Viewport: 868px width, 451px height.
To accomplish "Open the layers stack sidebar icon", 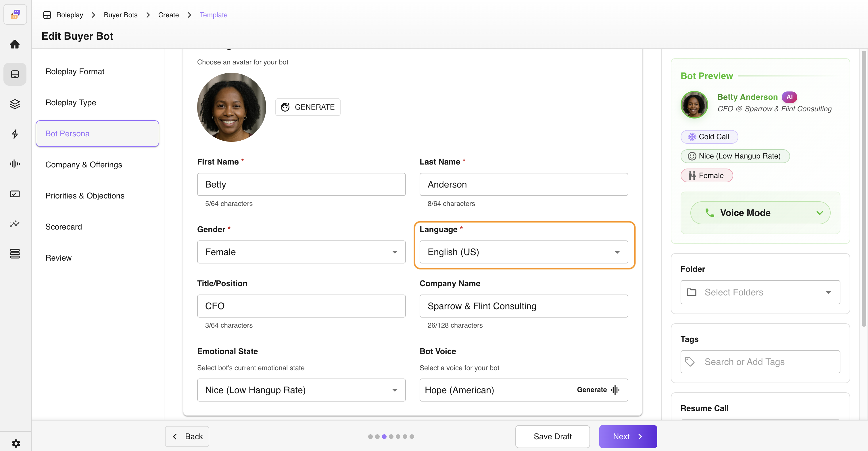I will [x=15, y=104].
